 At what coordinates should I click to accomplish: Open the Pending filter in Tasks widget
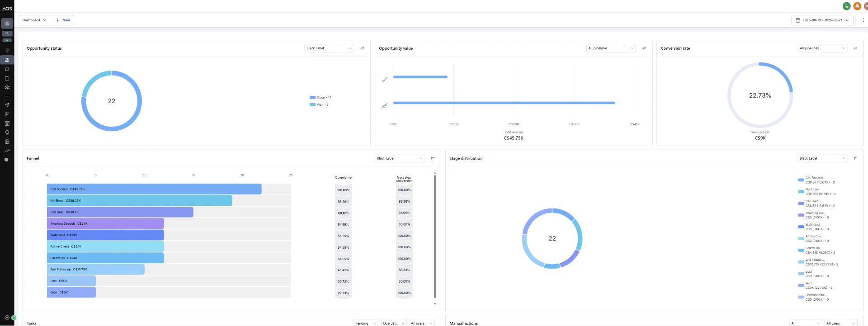pyautogui.click(x=366, y=323)
